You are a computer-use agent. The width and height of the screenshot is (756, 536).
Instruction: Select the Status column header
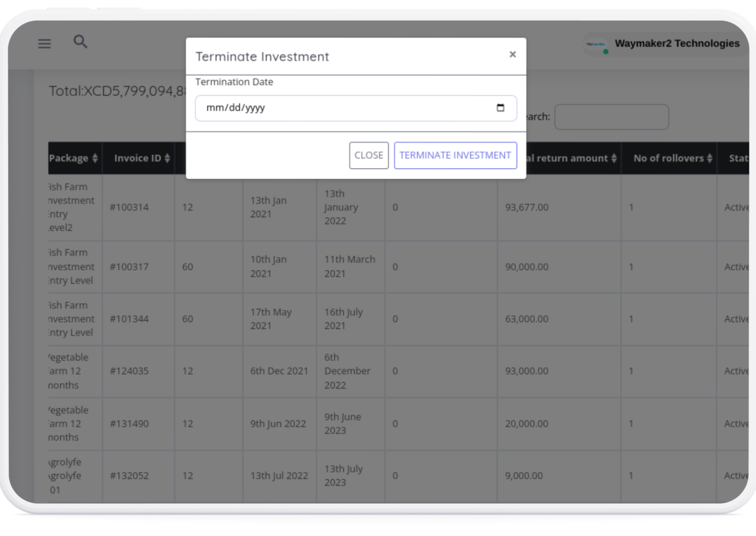tap(738, 158)
